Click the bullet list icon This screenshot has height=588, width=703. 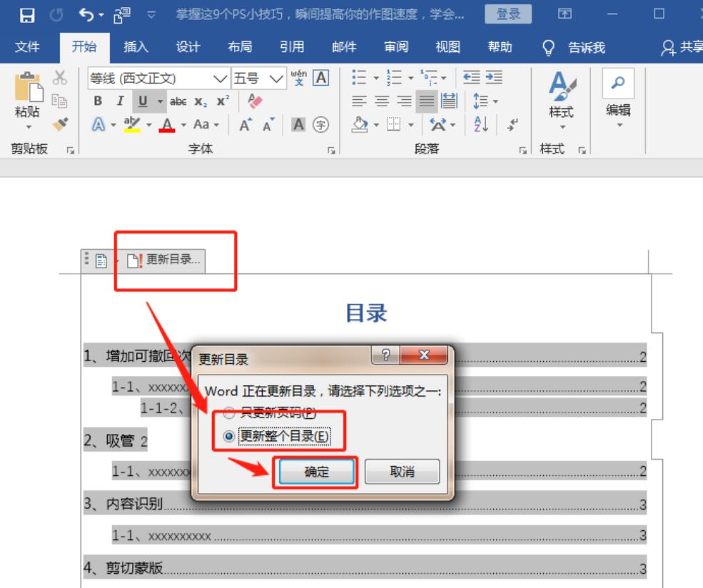359,78
